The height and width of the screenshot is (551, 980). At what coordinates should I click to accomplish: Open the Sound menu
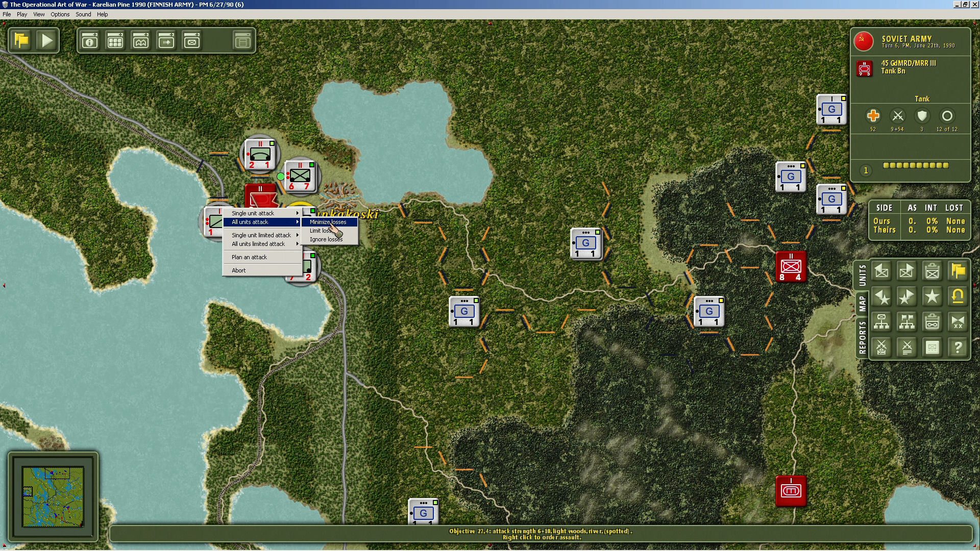tap(83, 14)
